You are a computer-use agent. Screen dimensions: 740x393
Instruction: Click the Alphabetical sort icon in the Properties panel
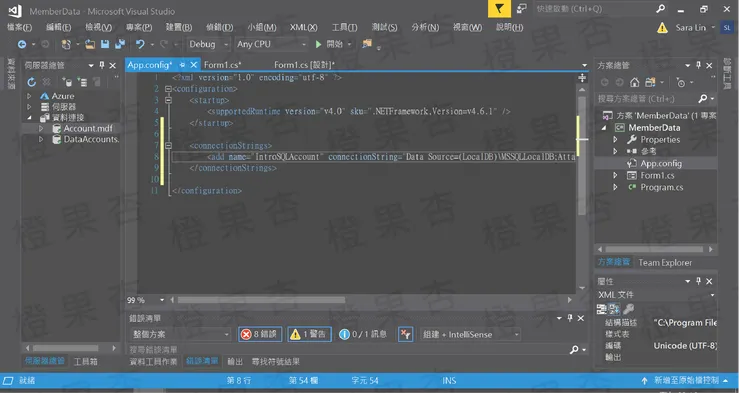[x=614, y=309]
